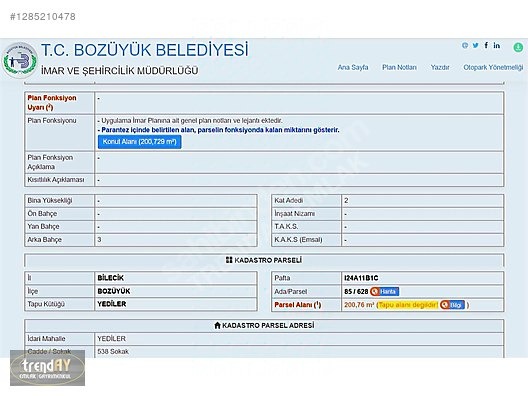Click the 'Tapu alanı değildir!' highlighted text
The height and width of the screenshot is (396, 528).
pos(408,305)
